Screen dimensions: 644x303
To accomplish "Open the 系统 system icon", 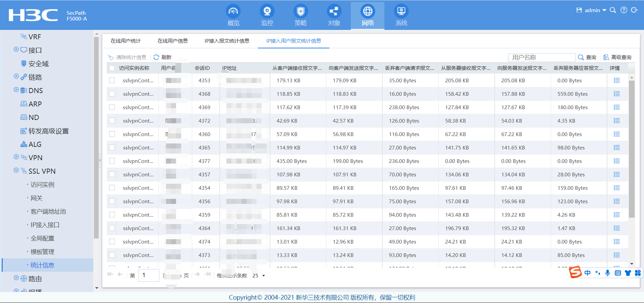I will coord(401,12).
